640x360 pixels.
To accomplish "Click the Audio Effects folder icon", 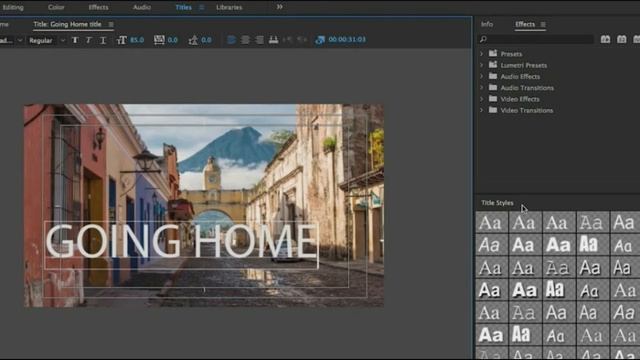I will pos(493,76).
